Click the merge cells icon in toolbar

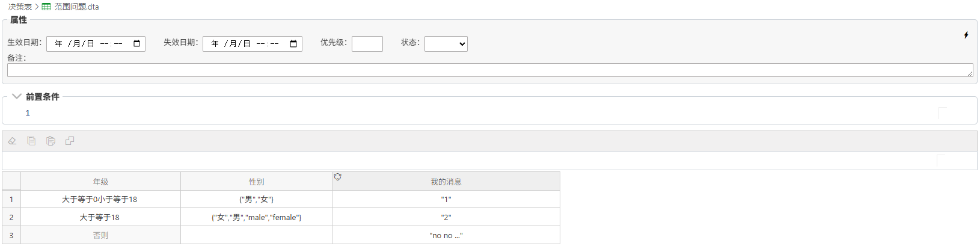tap(70, 141)
